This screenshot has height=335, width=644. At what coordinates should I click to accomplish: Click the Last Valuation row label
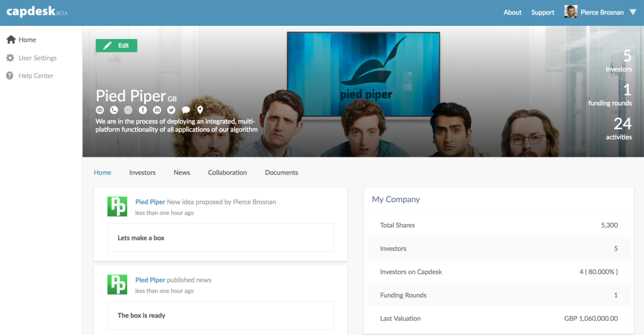(x=400, y=319)
